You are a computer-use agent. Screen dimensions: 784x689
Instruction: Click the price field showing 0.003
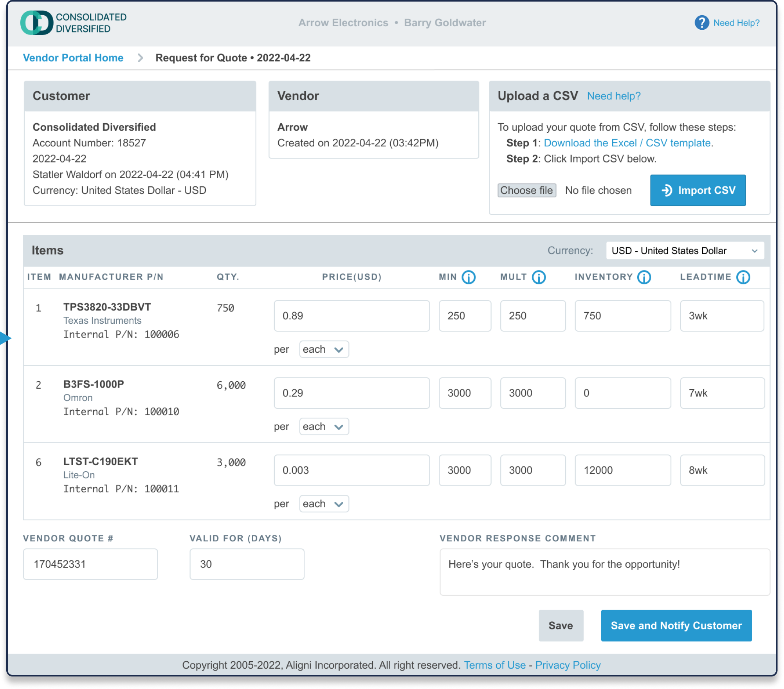[351, 470]
